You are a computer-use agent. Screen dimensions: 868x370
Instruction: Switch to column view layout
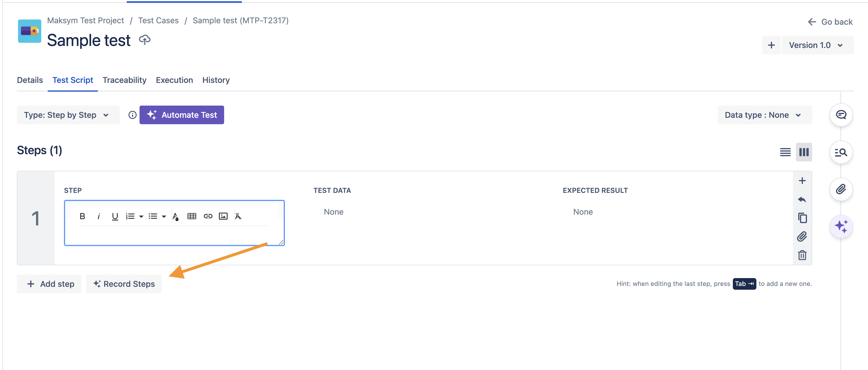pyautogui.click(x=804, y=152)
